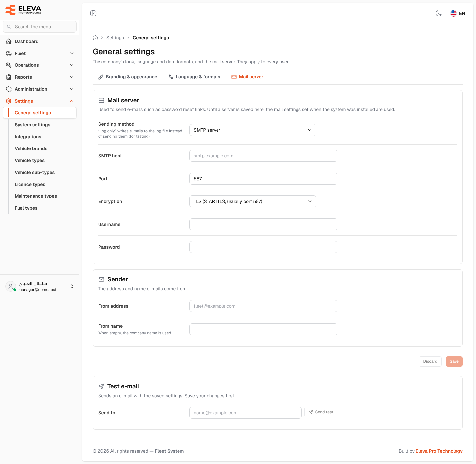The width and height of the screenshot is (476, 464).
Task: Open the user account switcher arrows
Action: (72, 286)
